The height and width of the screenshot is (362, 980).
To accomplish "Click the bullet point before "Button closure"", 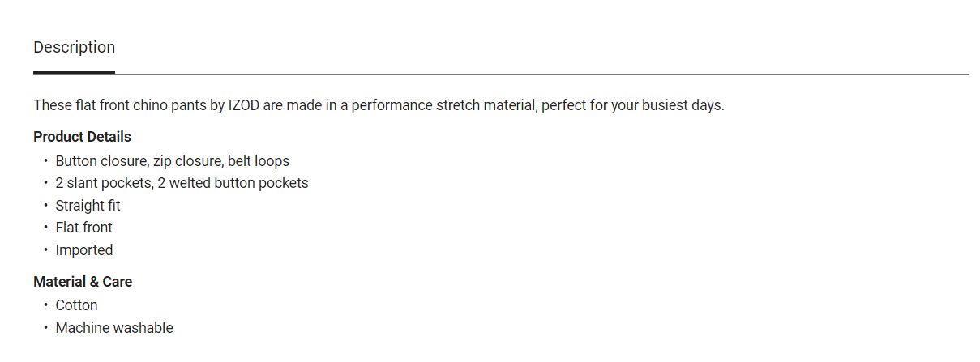I will [x=46, y=161].
